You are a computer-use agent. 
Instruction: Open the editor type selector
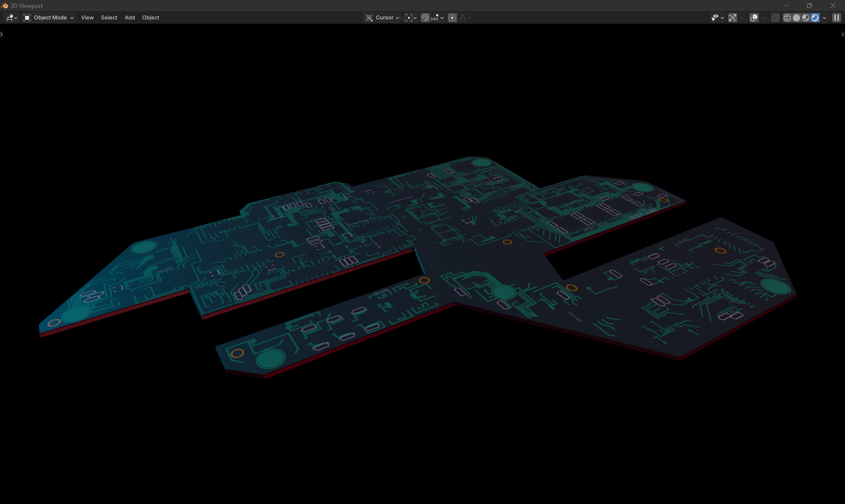[x=11, y=18]
